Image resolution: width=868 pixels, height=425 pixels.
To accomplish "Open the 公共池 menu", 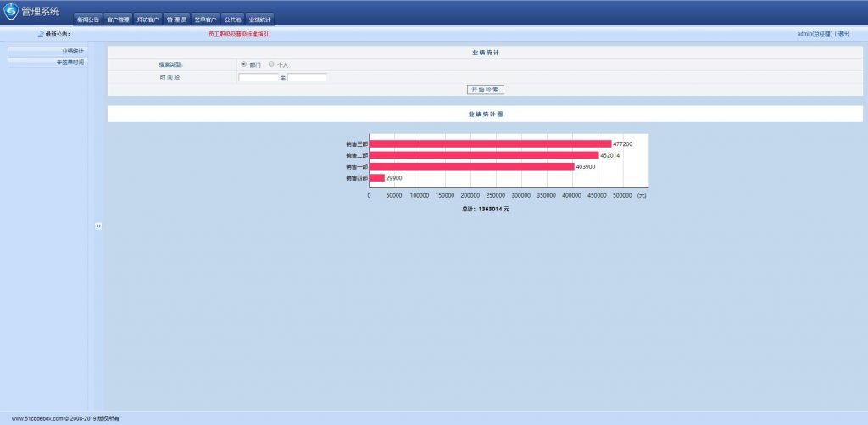I will (x=233, y=19).
